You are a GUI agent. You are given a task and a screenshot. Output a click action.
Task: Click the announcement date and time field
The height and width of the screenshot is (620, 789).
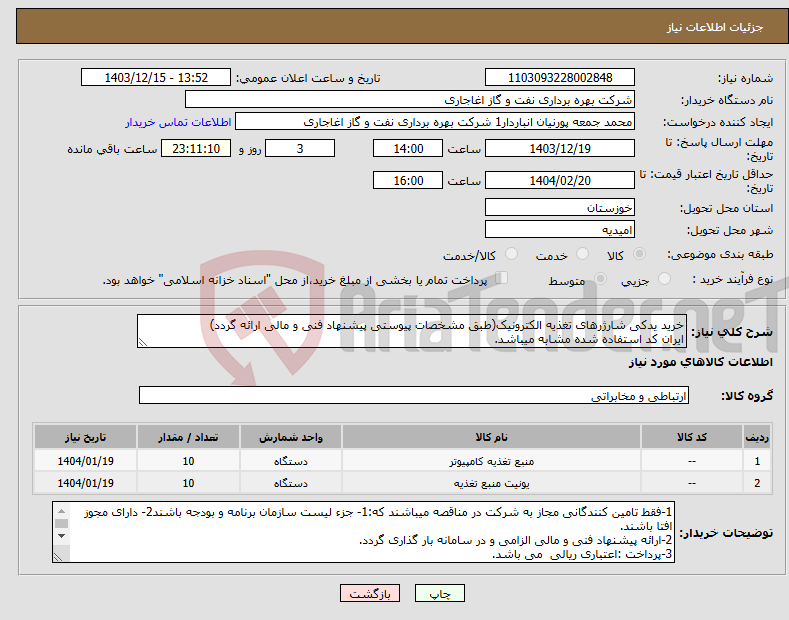(155, 78)
